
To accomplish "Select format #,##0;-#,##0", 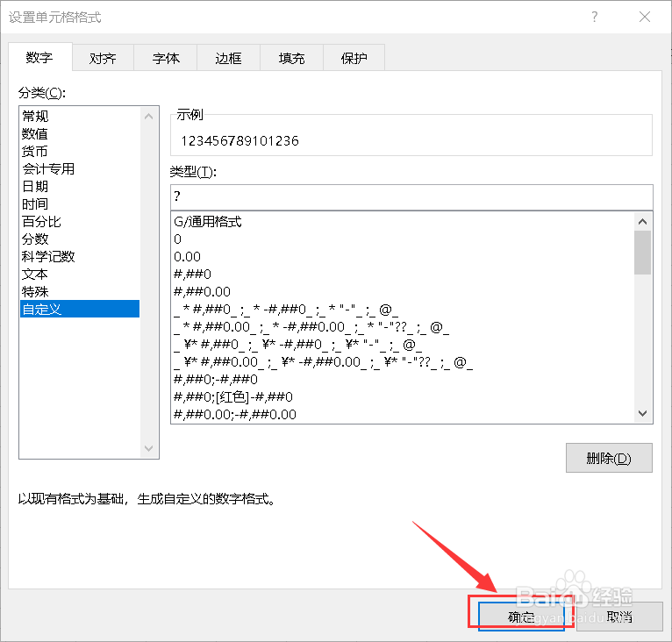I will point(402,379).
